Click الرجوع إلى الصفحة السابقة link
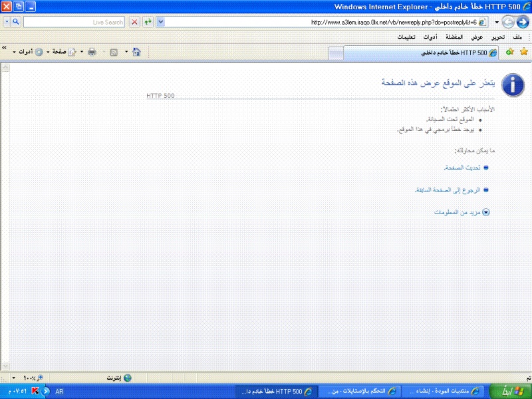 [447, 190]
